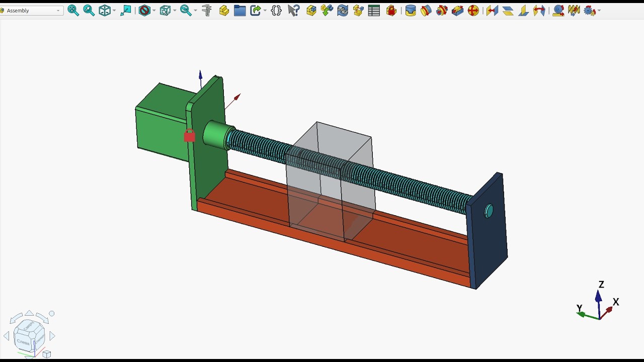
Task: Click the red padlock fix part icon
Action: (391, 11)
